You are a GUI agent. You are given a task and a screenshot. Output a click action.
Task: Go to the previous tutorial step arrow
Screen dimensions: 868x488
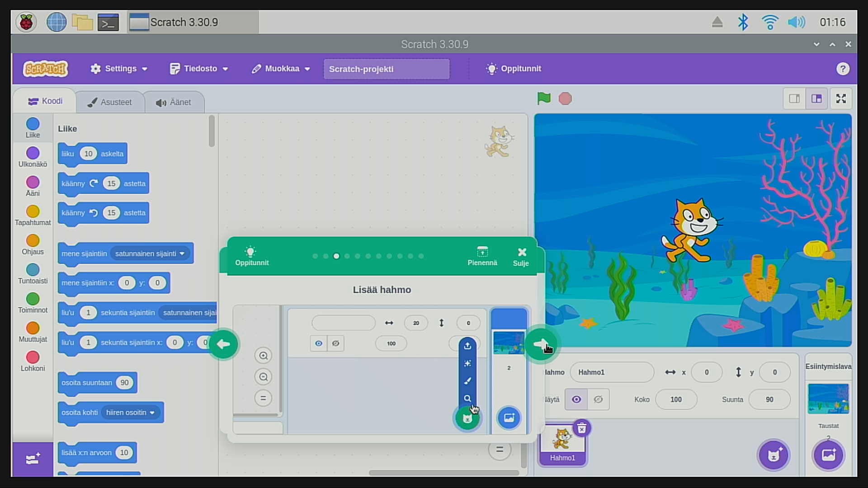point(223,344)
